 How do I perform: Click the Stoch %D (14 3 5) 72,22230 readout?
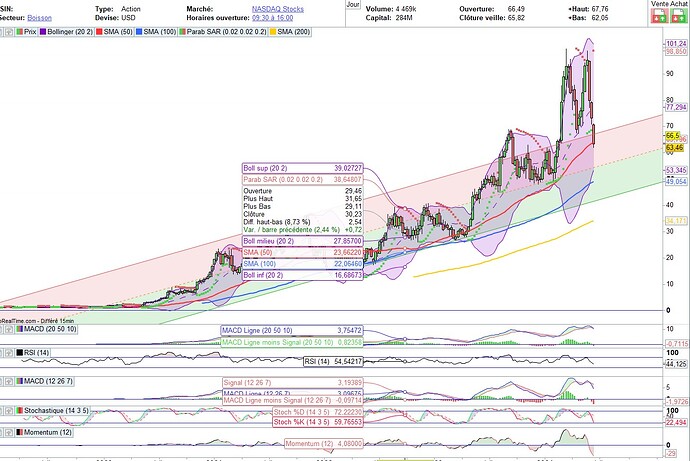(x=318, y=412)
